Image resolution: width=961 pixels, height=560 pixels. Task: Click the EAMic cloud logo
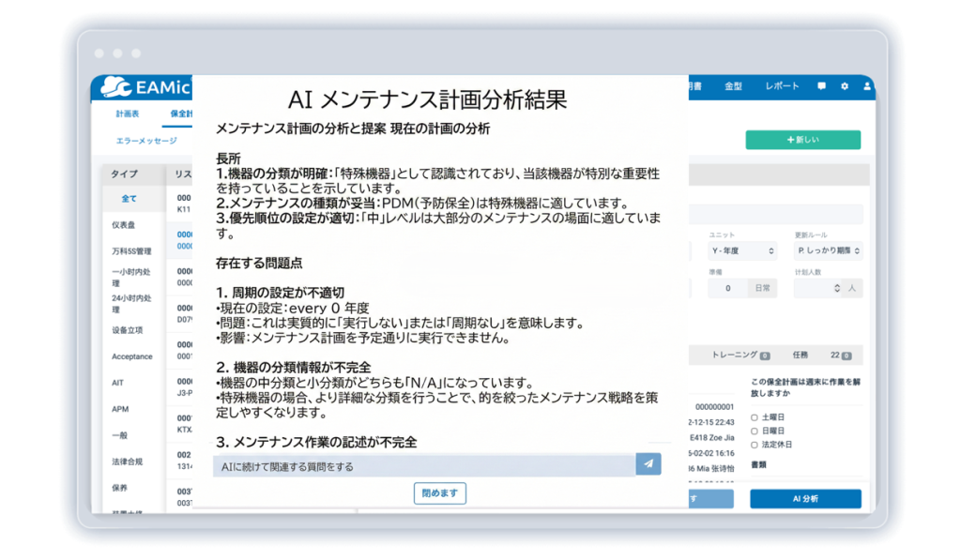click(145, 87)
